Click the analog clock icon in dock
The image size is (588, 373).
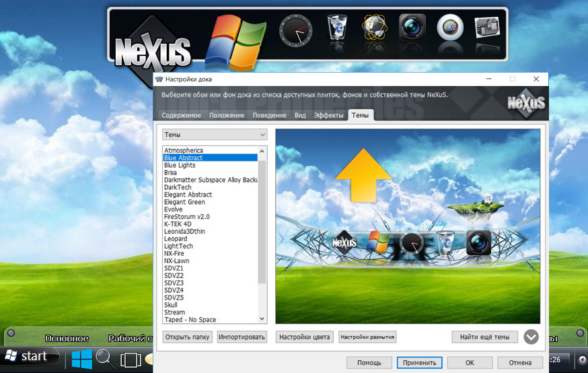296,30
